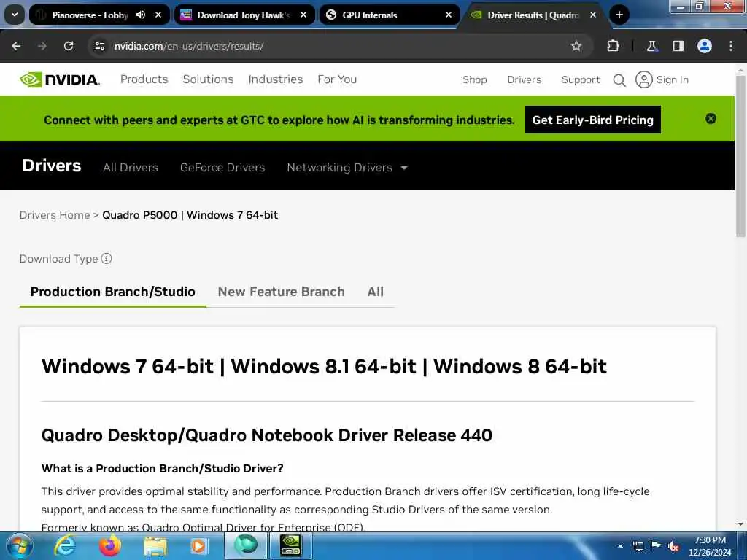747x560 pixels.
Task: Bookmark this page with the star icon
Action: [x=576, y=46]
